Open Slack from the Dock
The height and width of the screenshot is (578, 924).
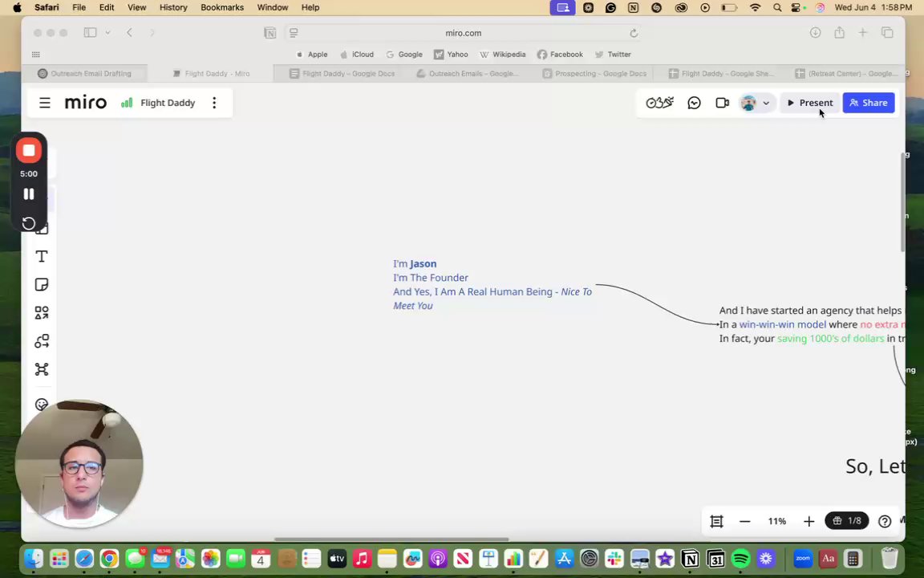[614, 558]
